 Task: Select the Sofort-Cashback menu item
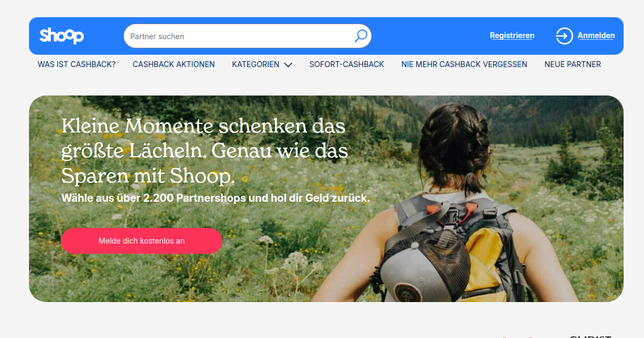347,64
